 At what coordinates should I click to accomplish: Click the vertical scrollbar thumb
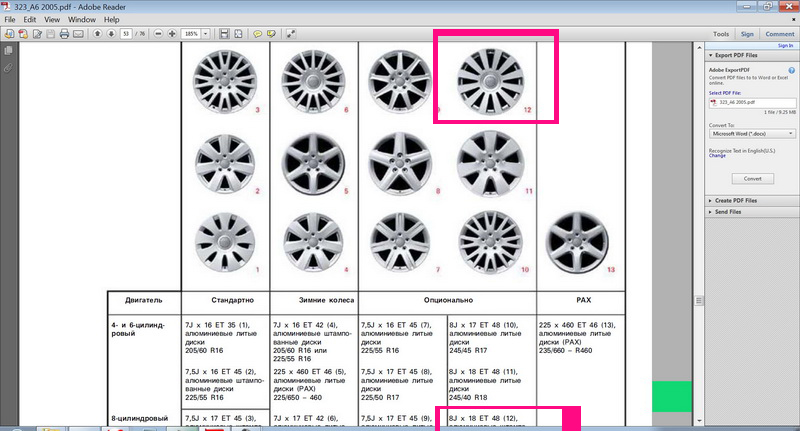click(x=699, y=300)
